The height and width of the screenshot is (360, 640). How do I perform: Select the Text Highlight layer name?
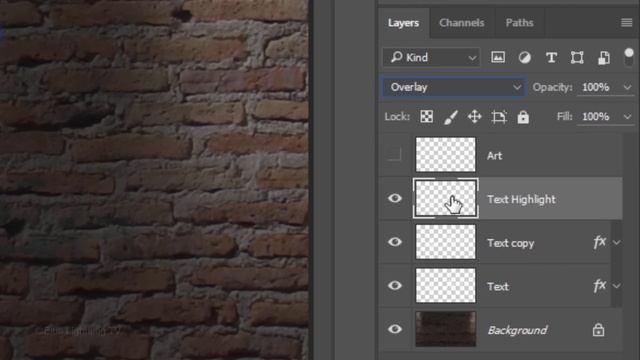pos(521,199)
